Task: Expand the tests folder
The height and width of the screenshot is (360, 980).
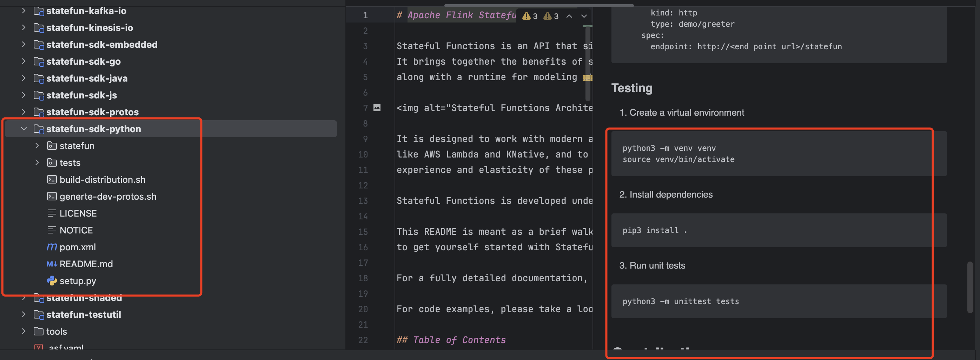Action: click(x=37, y=162)
